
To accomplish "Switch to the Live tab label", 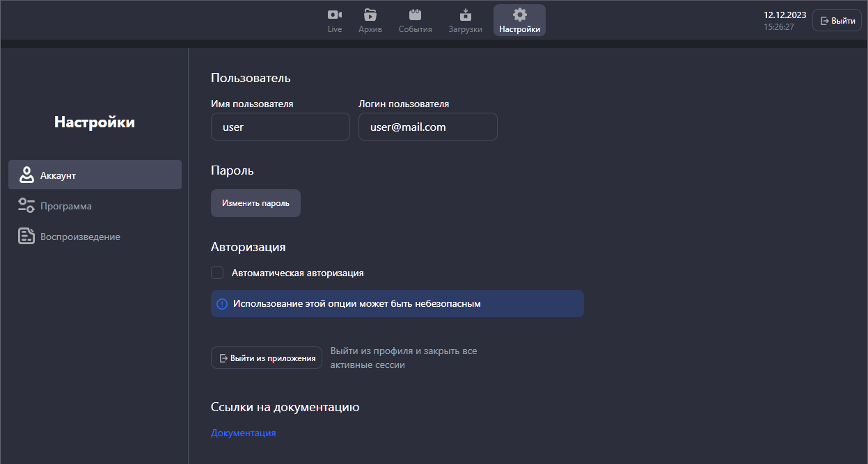I will 335,29.
